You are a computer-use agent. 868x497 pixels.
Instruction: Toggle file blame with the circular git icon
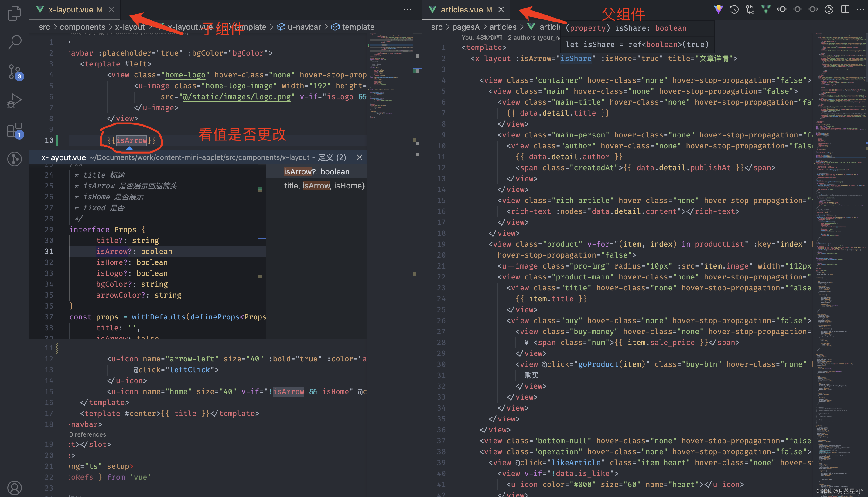[829, 10]
